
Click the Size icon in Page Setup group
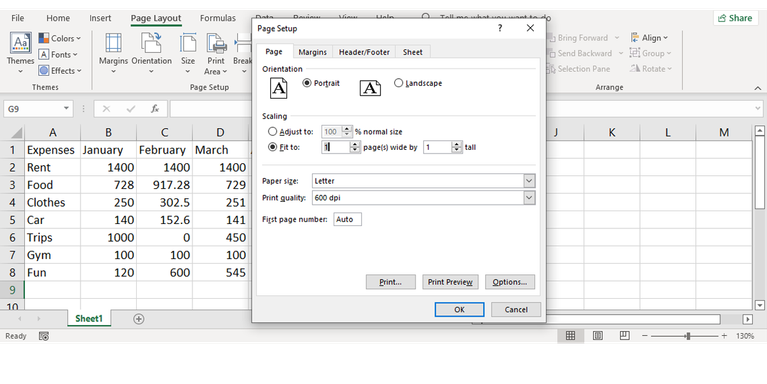click(188, 43)
